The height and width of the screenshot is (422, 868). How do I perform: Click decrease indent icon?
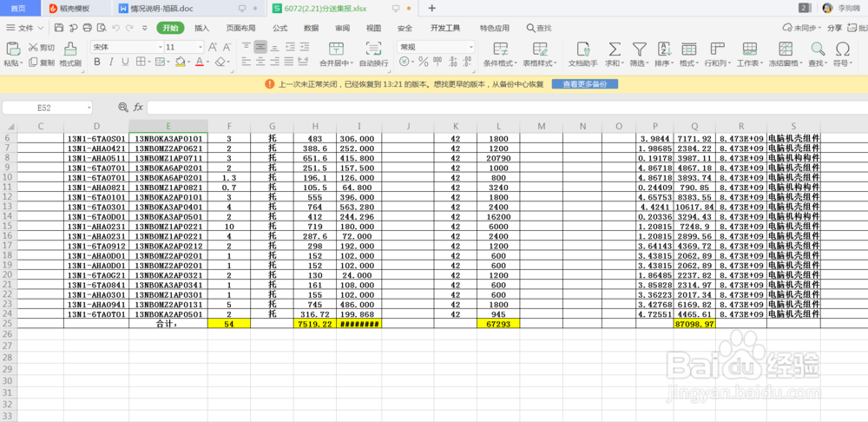pyautogui.click(x=290, y=47)
